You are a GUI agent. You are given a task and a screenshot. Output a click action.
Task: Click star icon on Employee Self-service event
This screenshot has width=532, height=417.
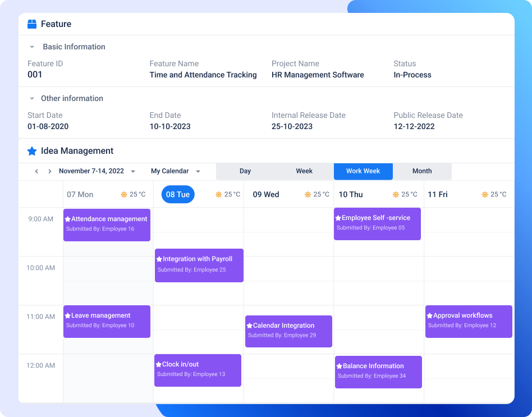click(x=338, y=218)
